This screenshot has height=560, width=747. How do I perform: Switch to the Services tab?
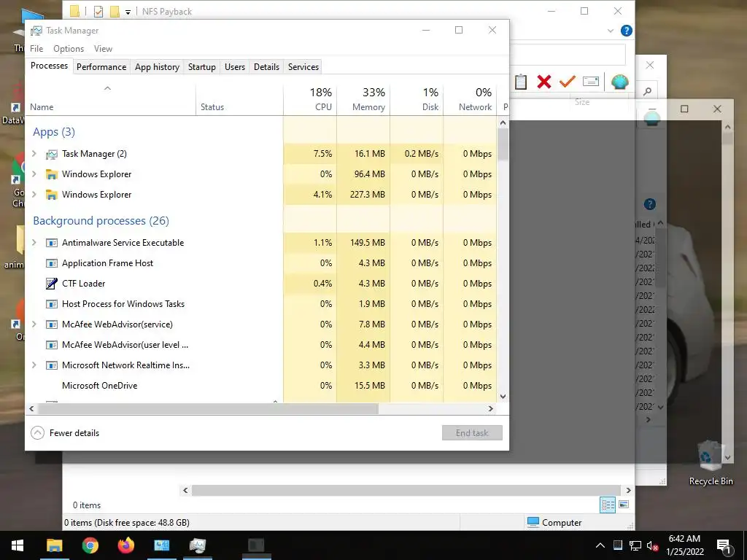pos(303,67)
